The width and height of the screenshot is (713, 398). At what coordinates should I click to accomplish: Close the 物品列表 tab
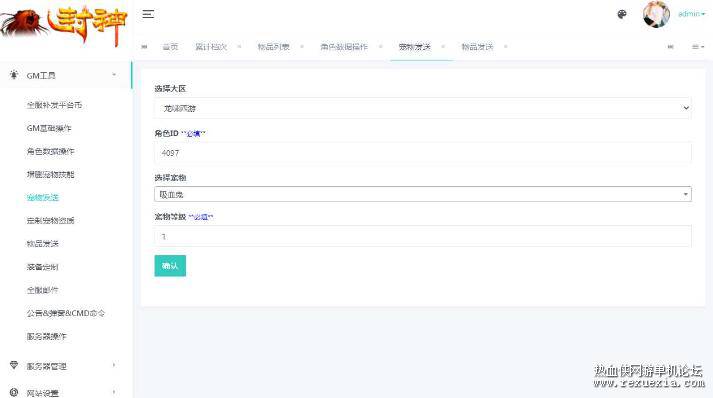[x=302, y=46]
